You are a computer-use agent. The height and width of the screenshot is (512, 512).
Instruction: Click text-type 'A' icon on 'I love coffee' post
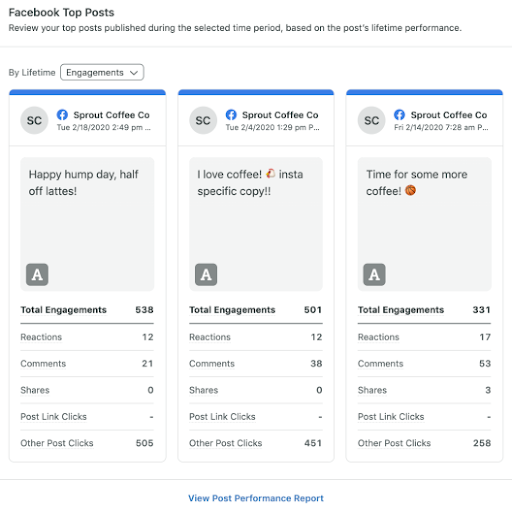tap(206, 275)
